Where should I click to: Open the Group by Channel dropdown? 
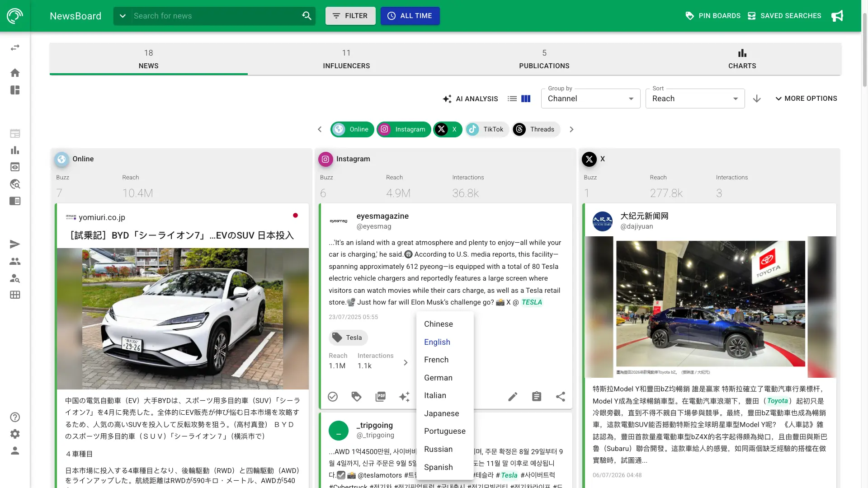[x=591, y=99]
